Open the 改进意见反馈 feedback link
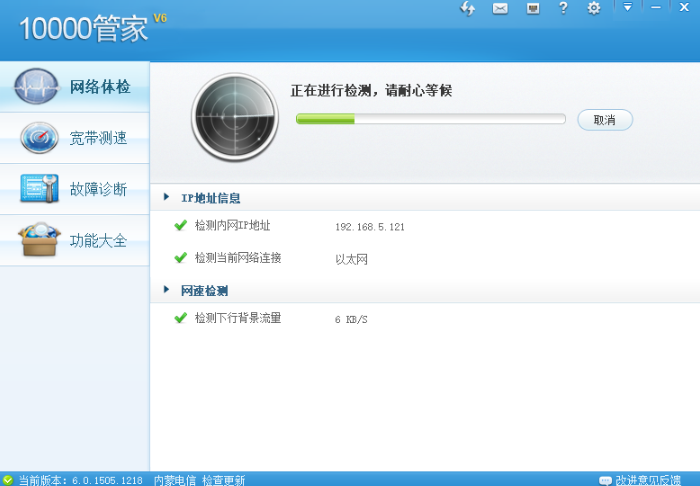Screen dimensions: 700x486 pyautogui.click(x=648, y=480)
